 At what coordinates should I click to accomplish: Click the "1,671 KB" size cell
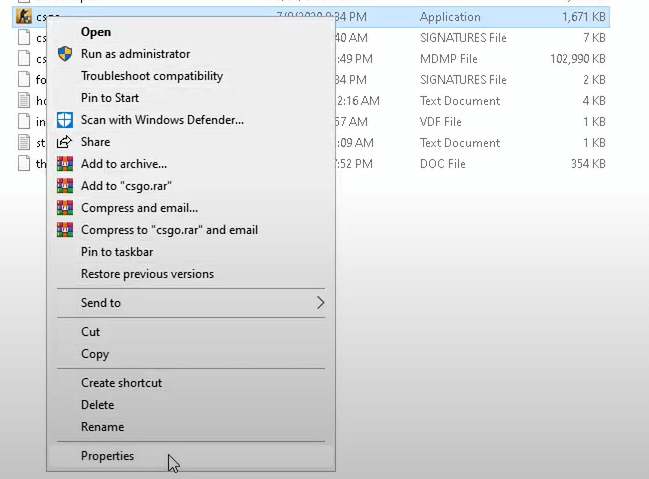(584, 17)
